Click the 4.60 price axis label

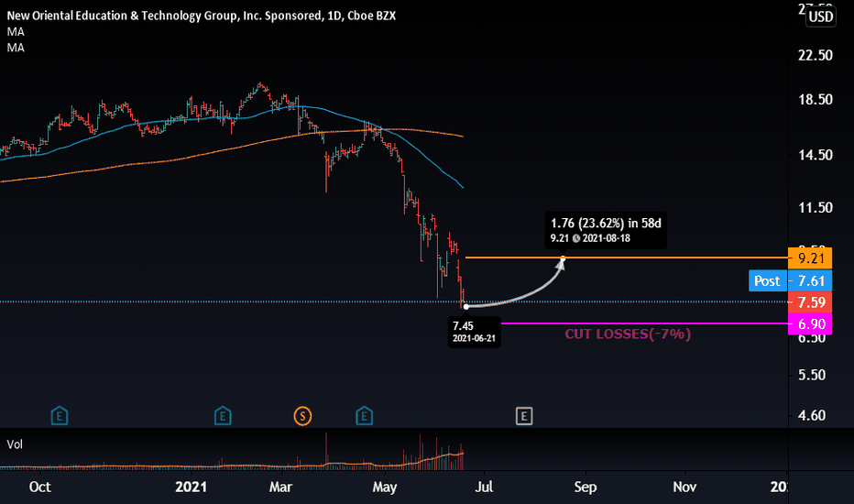click(x=812, y=416)
